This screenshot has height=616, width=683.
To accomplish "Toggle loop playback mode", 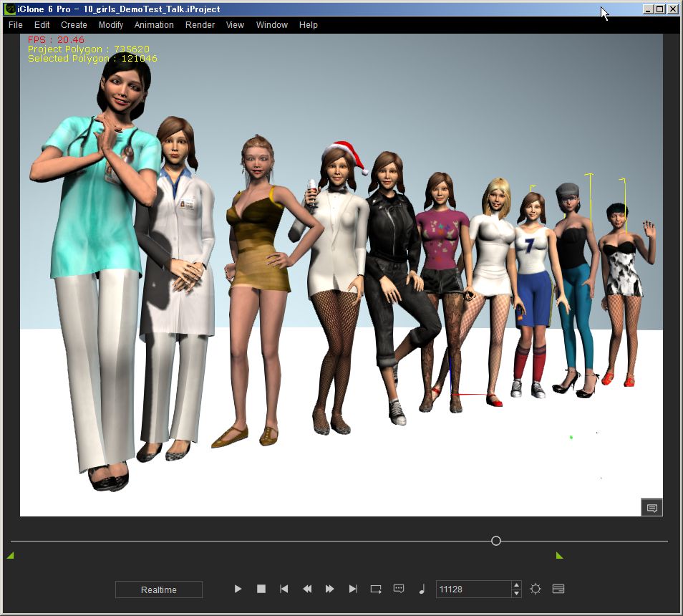I will [x=376, y=589].
